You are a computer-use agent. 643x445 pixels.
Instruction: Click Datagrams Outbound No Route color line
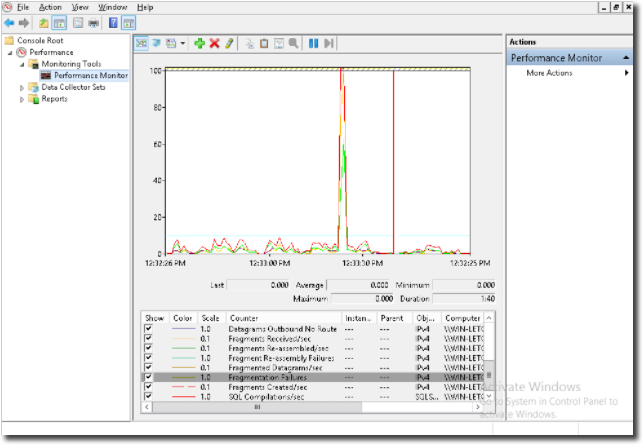coord(183,329)
